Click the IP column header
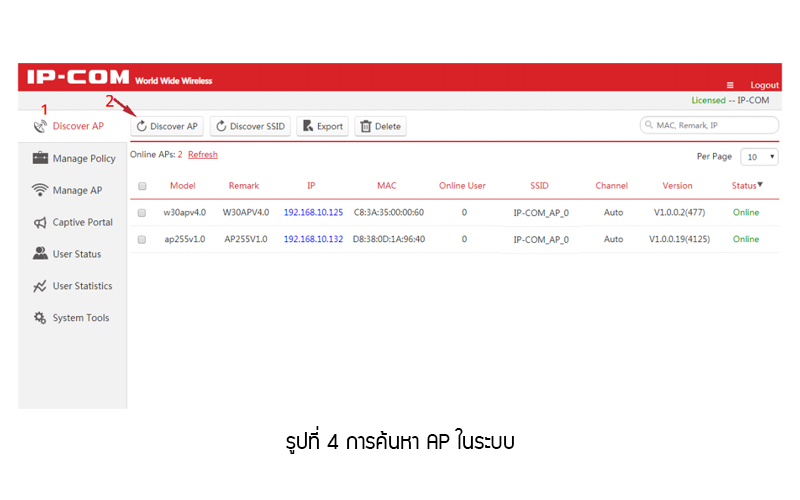 coord(311,186)
